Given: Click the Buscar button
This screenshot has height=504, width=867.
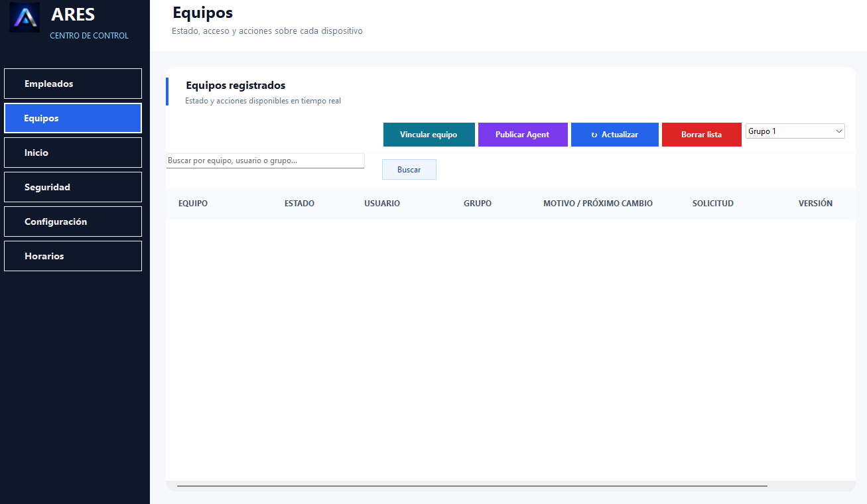Looking at the screenshot, I should pos(409,170).
